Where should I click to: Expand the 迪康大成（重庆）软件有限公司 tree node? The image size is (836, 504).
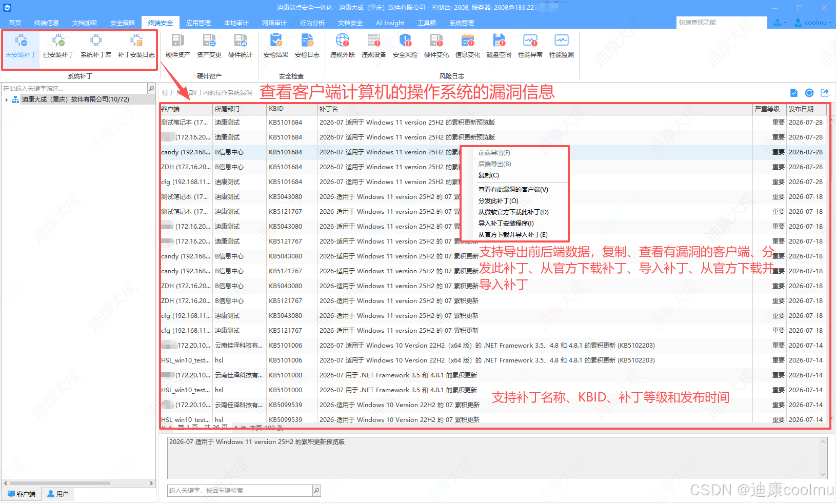coord(6,99)
